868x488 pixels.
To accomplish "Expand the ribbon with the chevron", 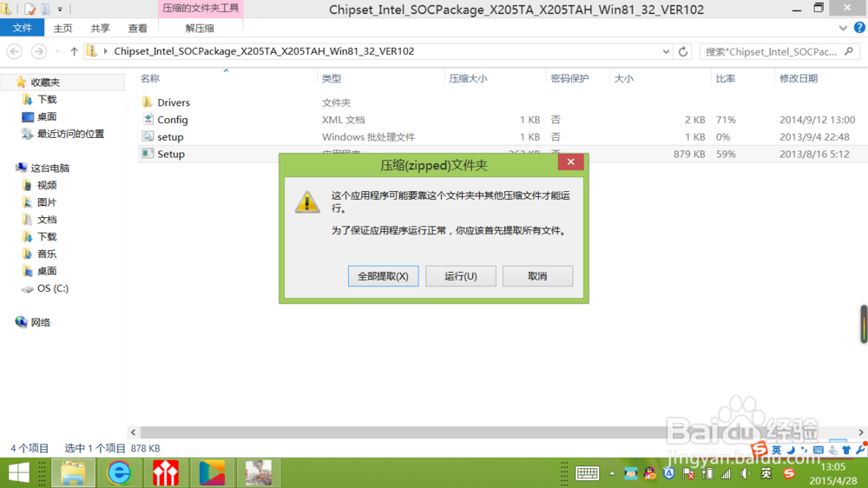I will [x=843, y=28].
